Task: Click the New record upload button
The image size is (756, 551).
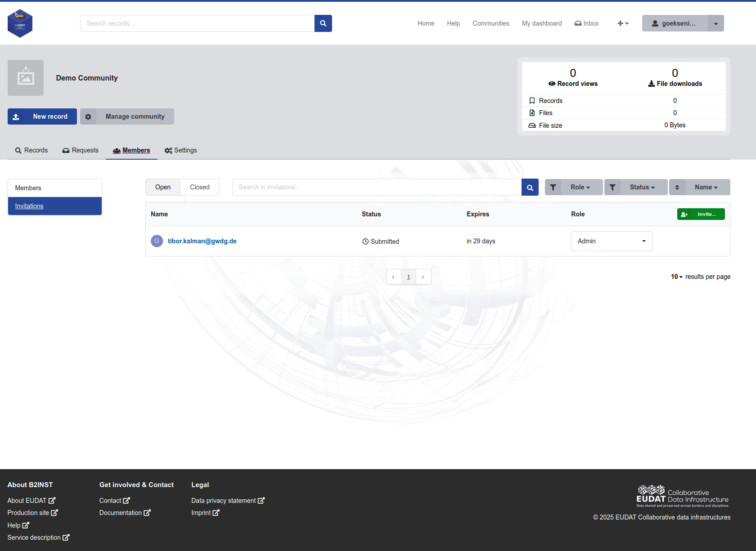Action: click(x=42, y=116)
